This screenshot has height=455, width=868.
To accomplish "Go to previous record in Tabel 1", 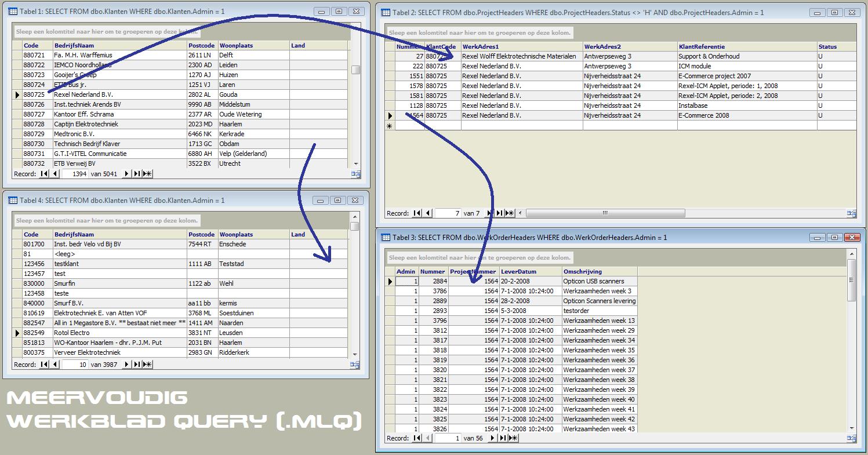I will pyautogui.click(x=55, y=174).
